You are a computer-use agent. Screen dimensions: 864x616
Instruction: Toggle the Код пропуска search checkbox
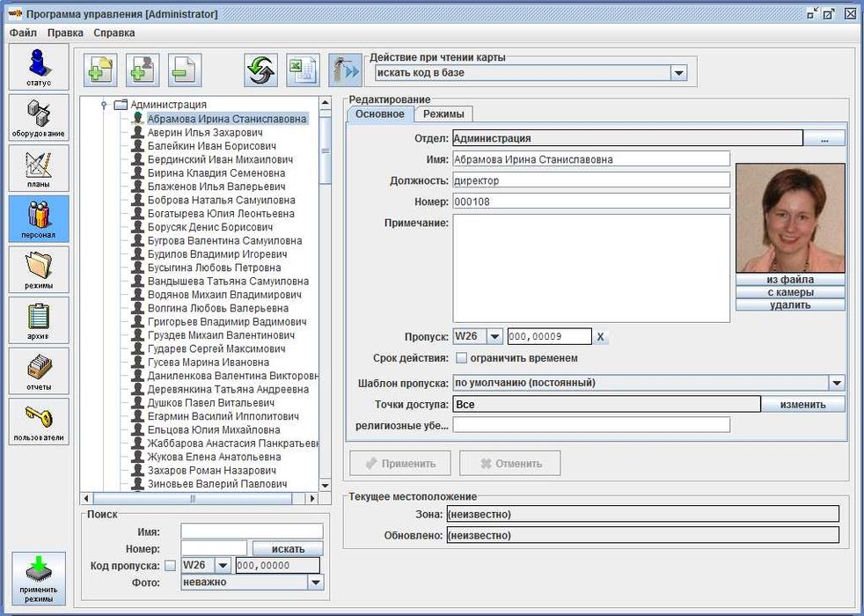(171, 566)
